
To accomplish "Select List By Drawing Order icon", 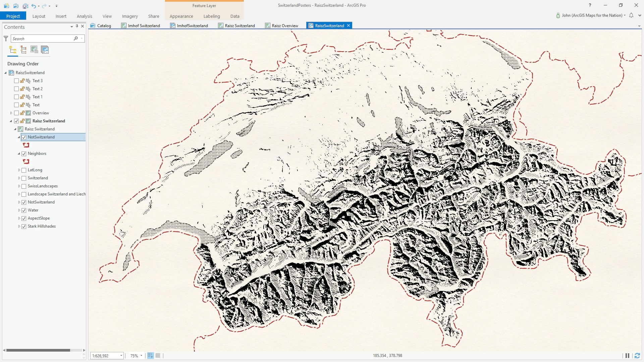I will 13,50.
